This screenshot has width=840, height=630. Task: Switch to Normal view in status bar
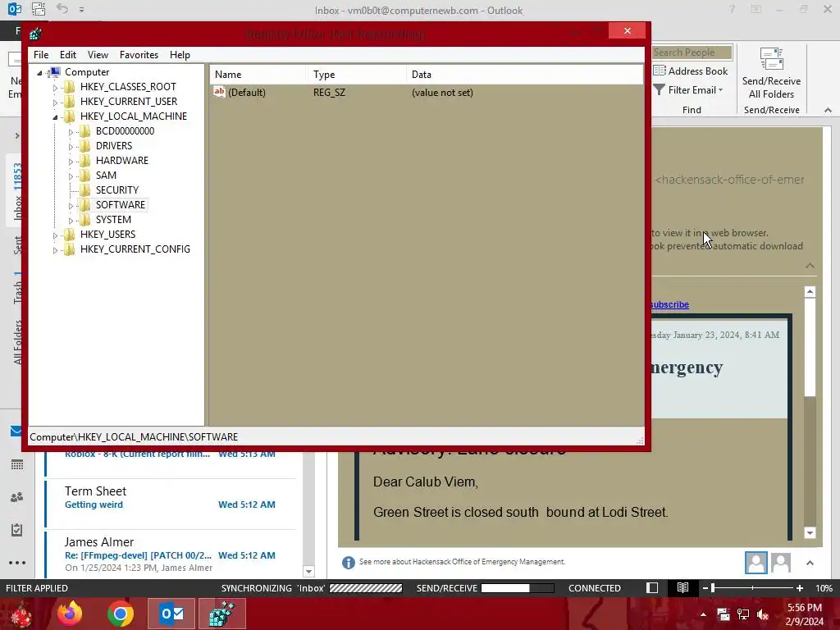point(652,587)
